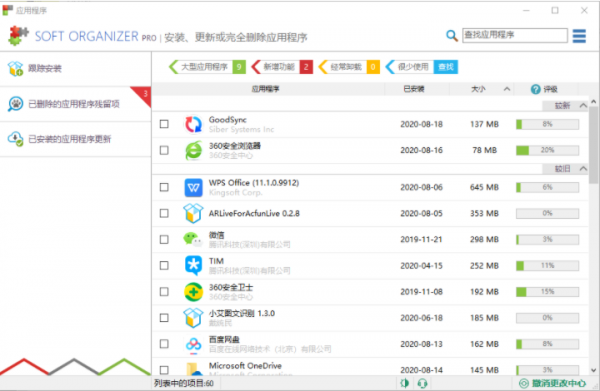Click the magnifier search icon
The image size is (600, 391).
click(452, 36)
